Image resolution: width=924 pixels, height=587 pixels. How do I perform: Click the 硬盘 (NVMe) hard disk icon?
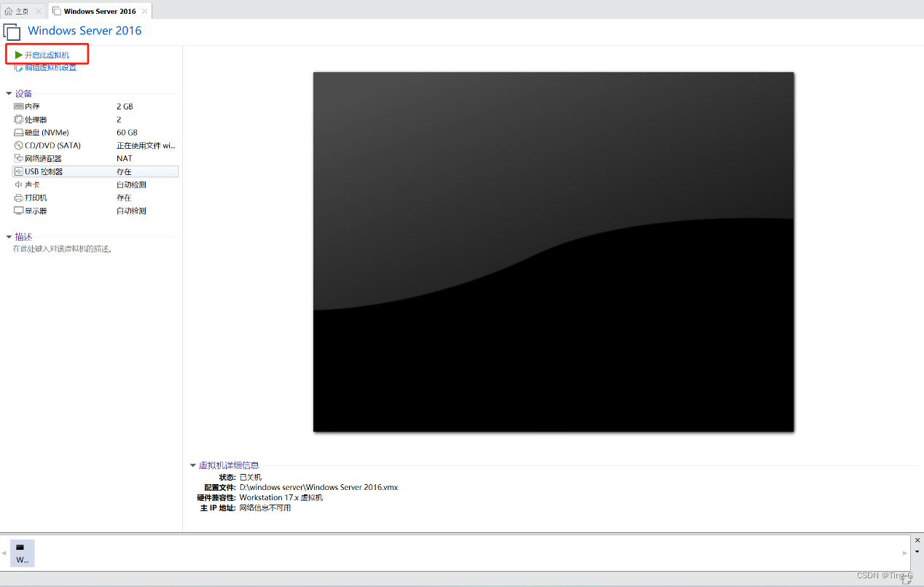pos(19,133)
